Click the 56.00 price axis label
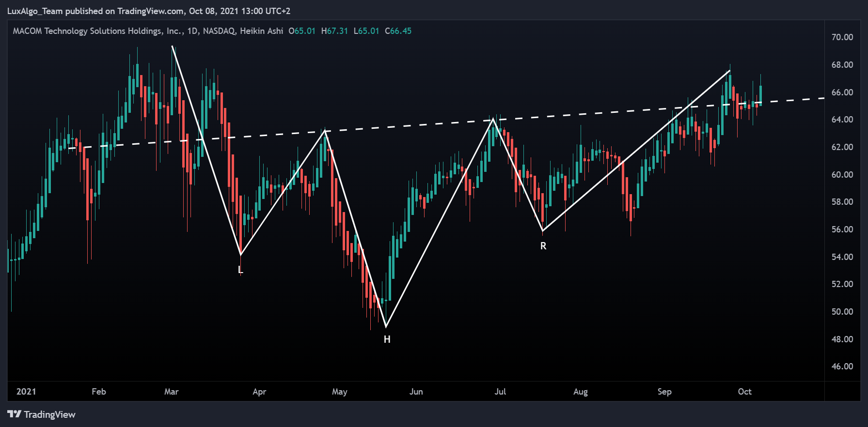Viewport: 868px width, 427px height. tap(842, 229)
